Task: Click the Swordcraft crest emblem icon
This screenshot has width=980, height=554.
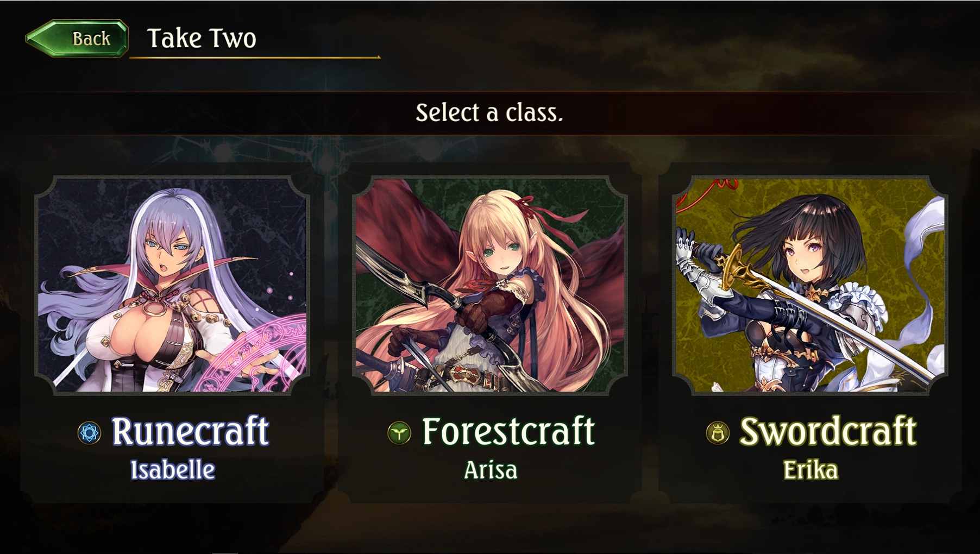Action: tap(718, 433)
